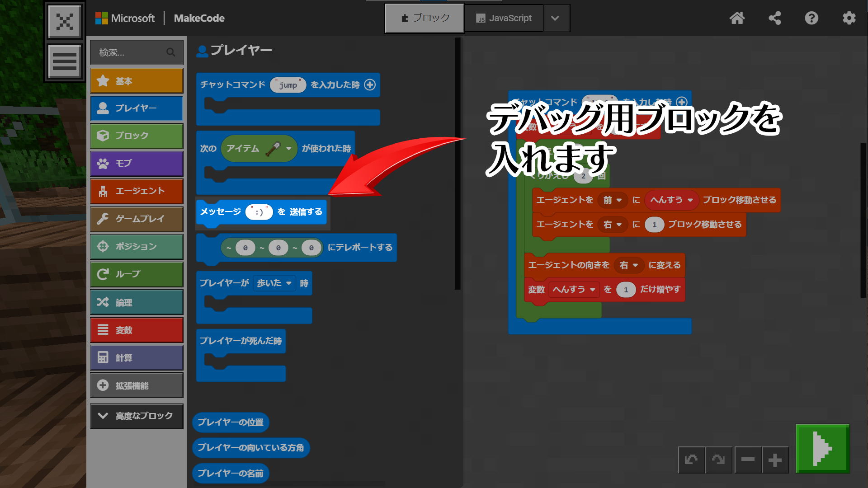This screenshot has height=488, width=868.
Task: Click the Share icon in header
Action: tap(774, 18)
